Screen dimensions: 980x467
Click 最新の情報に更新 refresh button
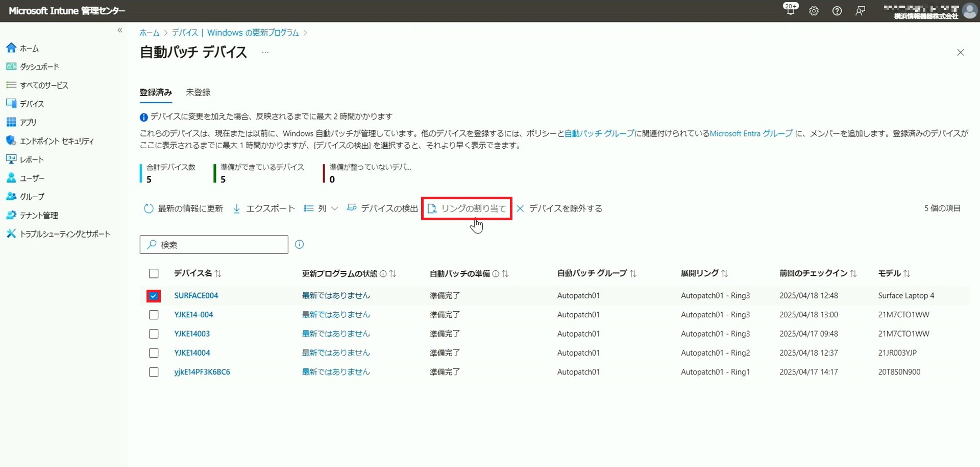[x=183, y=208]
